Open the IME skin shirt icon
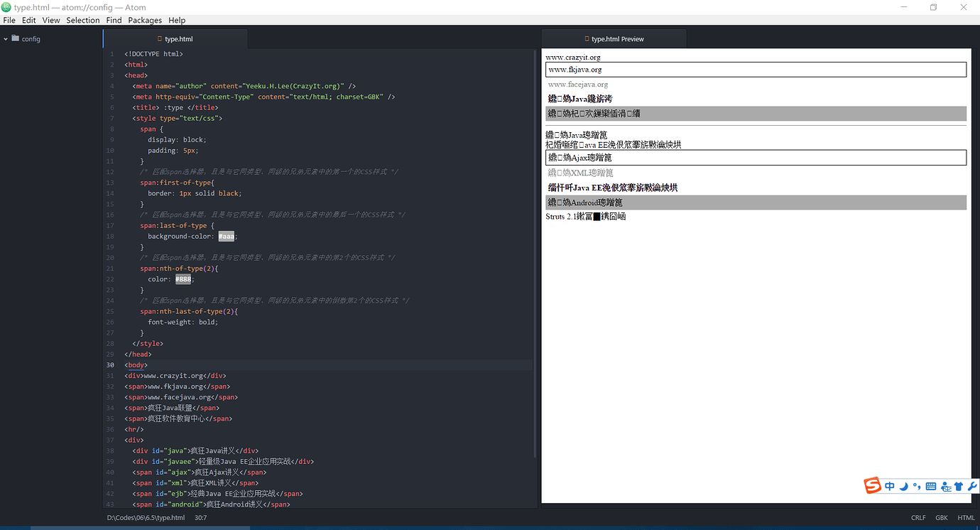980x530 pixels. coord(959,487)
